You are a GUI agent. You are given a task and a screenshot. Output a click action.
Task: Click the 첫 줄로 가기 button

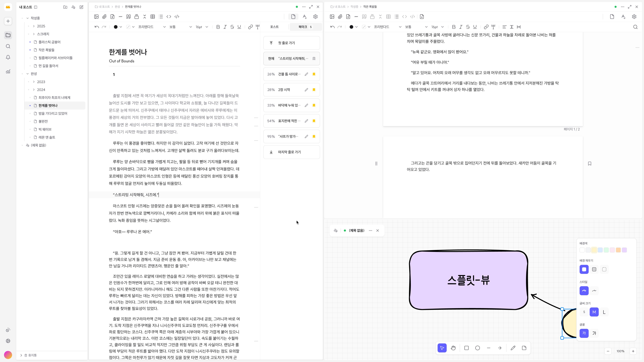pos(291,43)
